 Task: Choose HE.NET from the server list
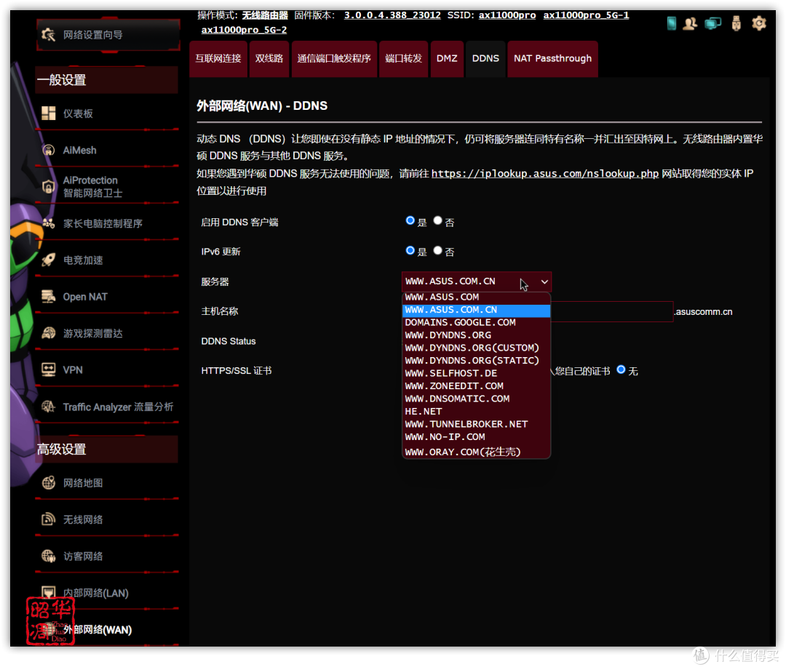(476, 411)
